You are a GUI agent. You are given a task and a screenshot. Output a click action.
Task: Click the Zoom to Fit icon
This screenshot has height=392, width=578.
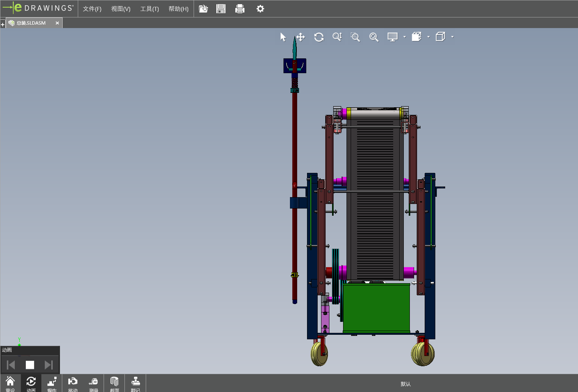tap(374, 37)
